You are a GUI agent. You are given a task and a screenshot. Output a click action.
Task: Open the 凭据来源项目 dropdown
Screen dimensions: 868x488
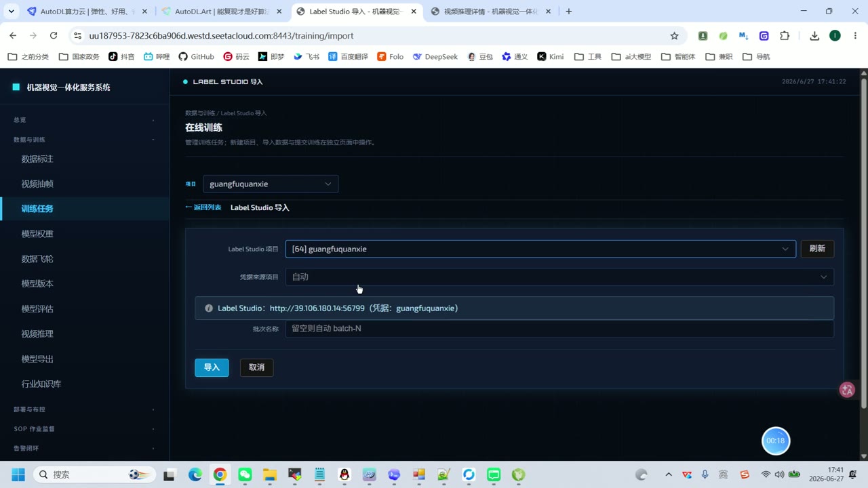tap(559, 277)
